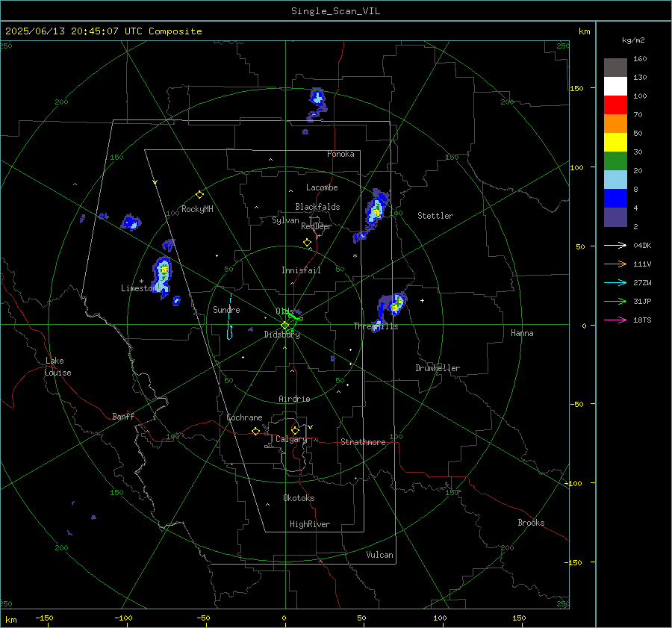Click the yellow diamond marker near RockyMH
Viewport: 672px width, 628px height.
(199, 195)
